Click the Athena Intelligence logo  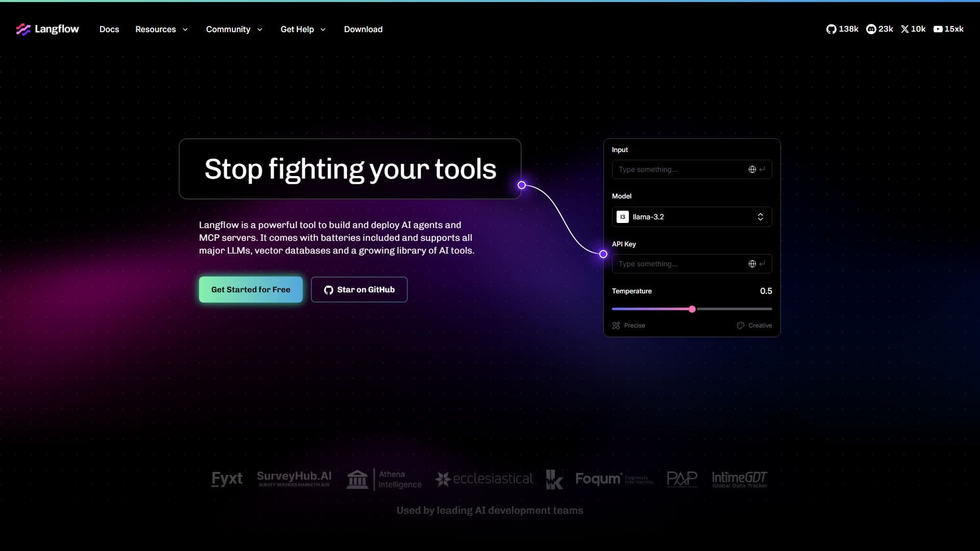(x=384, y=480)
